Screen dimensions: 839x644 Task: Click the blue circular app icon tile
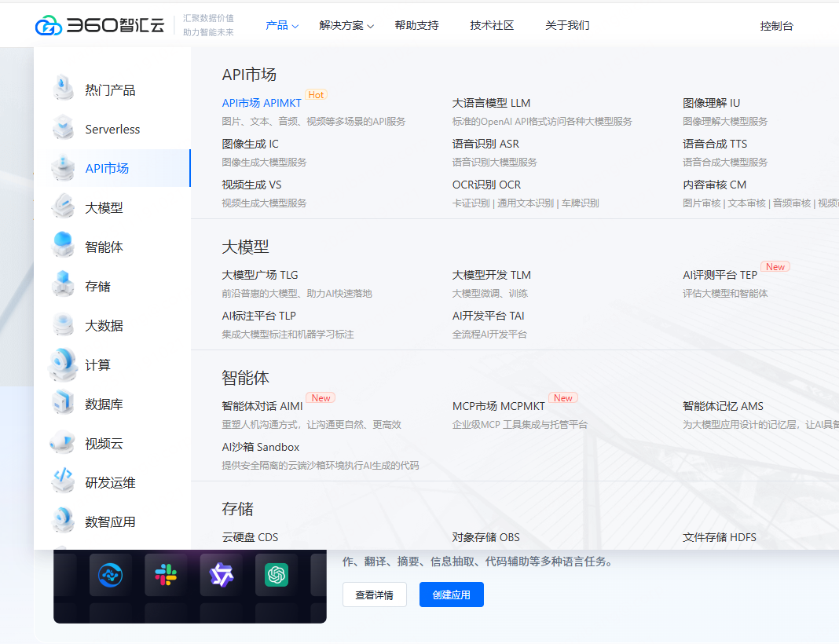(110, 575)
